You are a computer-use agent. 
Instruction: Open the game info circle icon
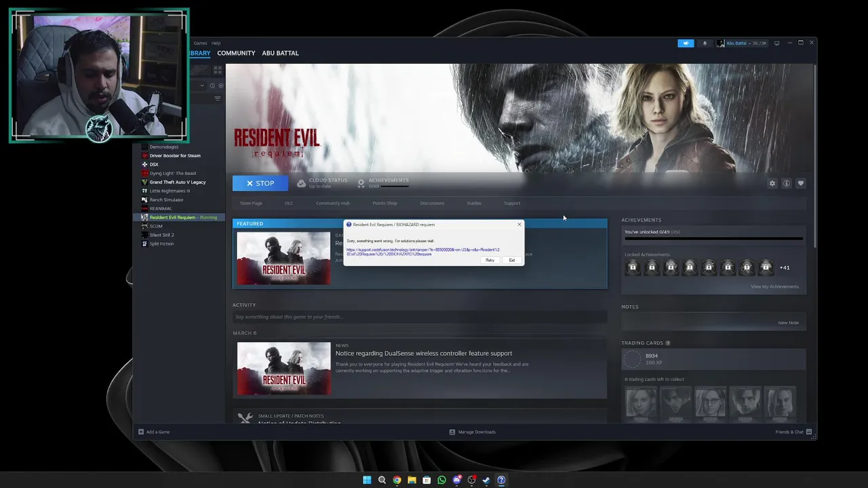[787, 184]
